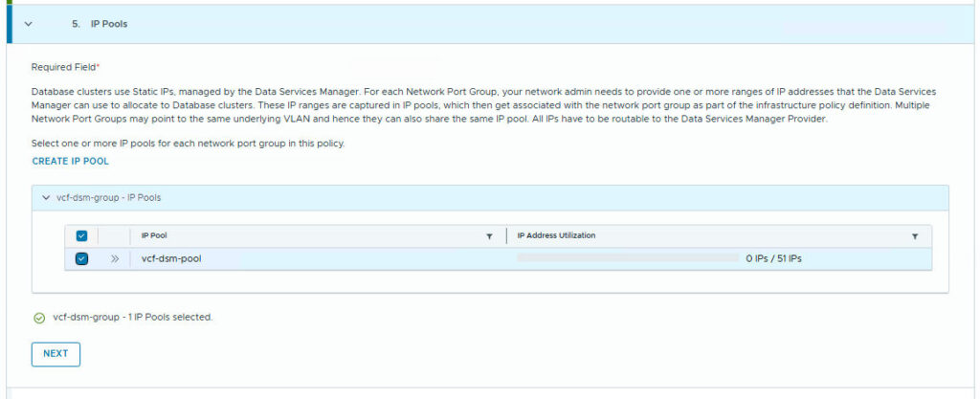The height and width of the screenshot is (399, 980).
Task: Uncheck the vcf-dsm-pool row checkbox
Action: pyautogui.click(x=81, y=258)
